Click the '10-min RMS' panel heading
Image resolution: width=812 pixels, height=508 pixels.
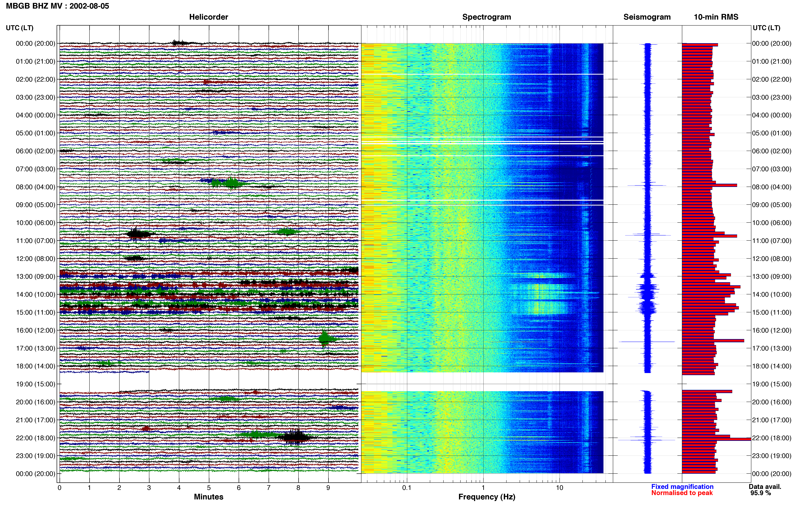tap(716, 17)
